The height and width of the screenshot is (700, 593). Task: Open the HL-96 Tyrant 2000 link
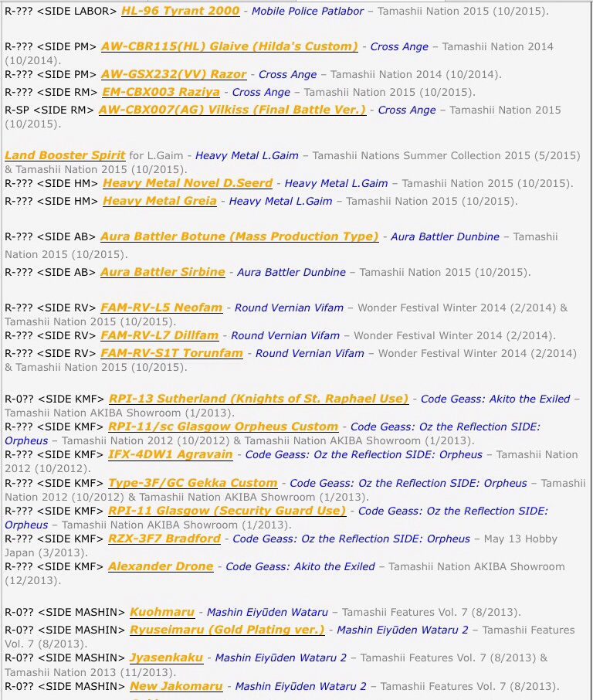[180, 11]
